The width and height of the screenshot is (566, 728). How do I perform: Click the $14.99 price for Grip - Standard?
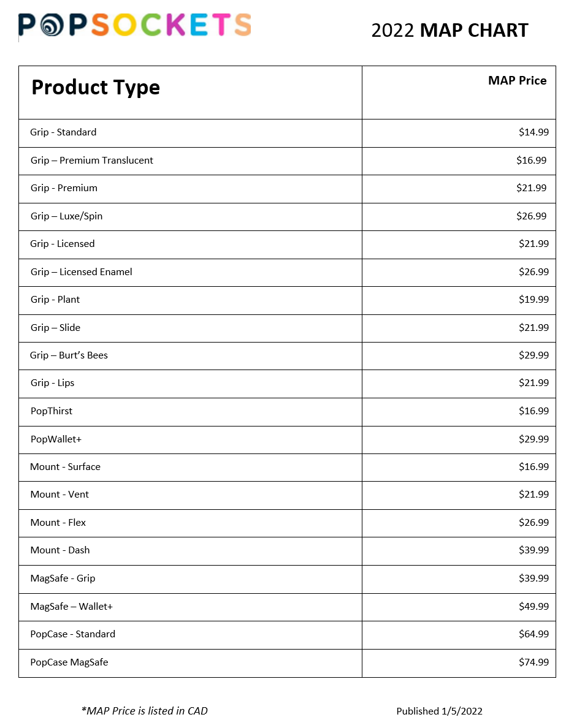533,132
